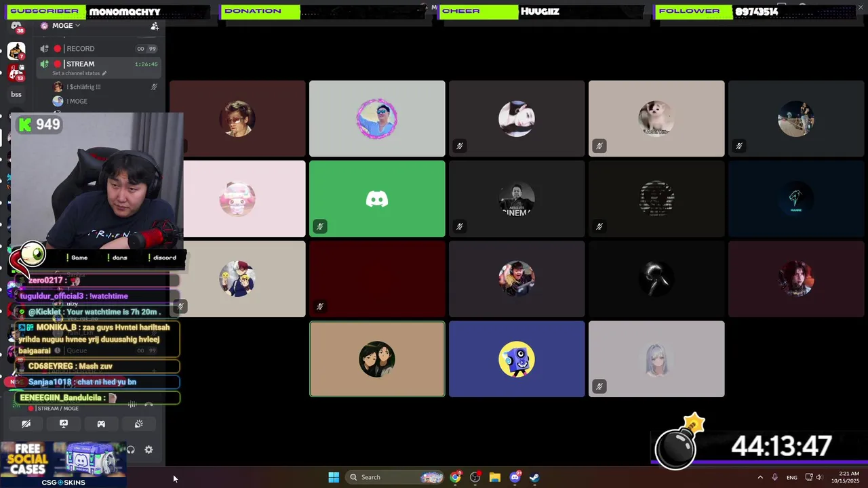Focus the beige tile with the cat avatar

656,119
